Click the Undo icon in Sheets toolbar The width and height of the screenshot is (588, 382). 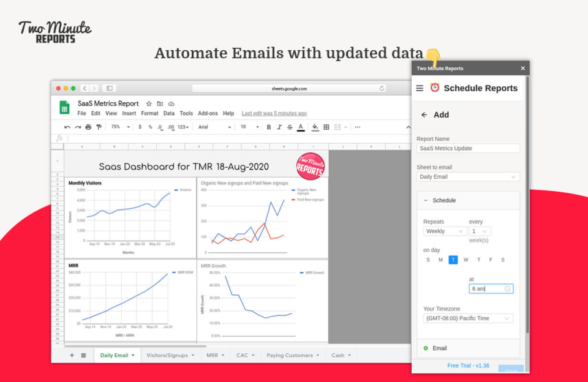67,127
